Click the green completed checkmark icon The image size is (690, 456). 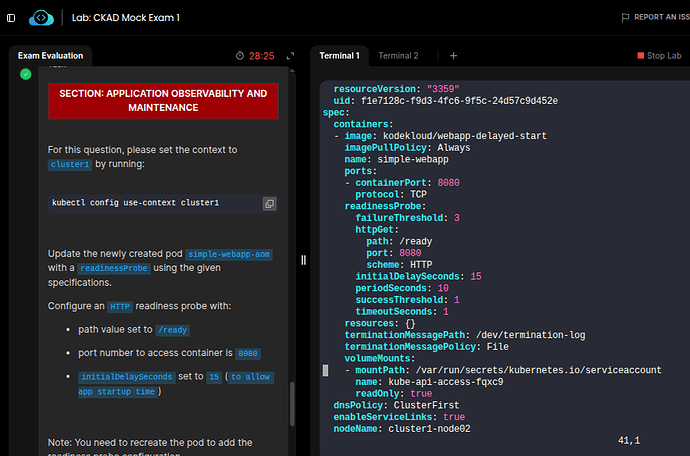[26, 73]
